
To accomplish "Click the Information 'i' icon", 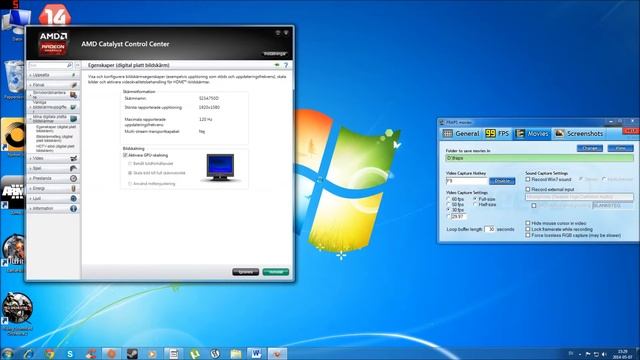I will (73, 209).
